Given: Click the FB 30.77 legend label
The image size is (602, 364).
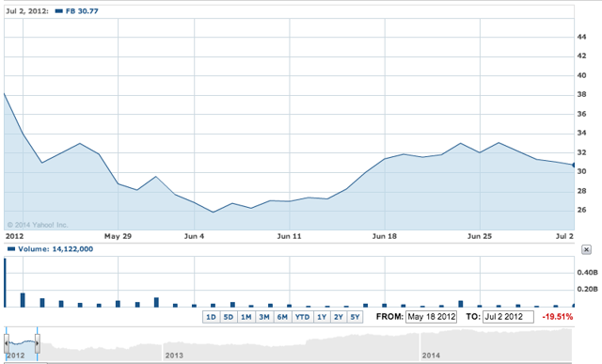Looking at the screenshot, I should click(82, 11).
